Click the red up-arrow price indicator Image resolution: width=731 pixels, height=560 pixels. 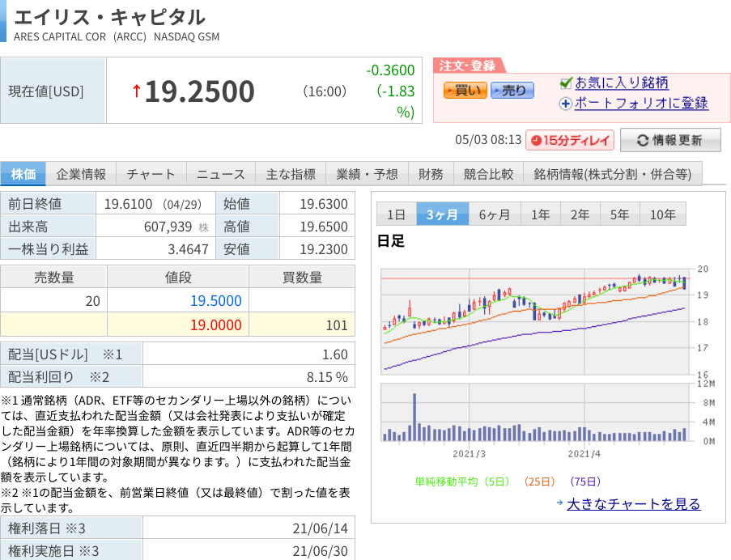tap(137, 91)
